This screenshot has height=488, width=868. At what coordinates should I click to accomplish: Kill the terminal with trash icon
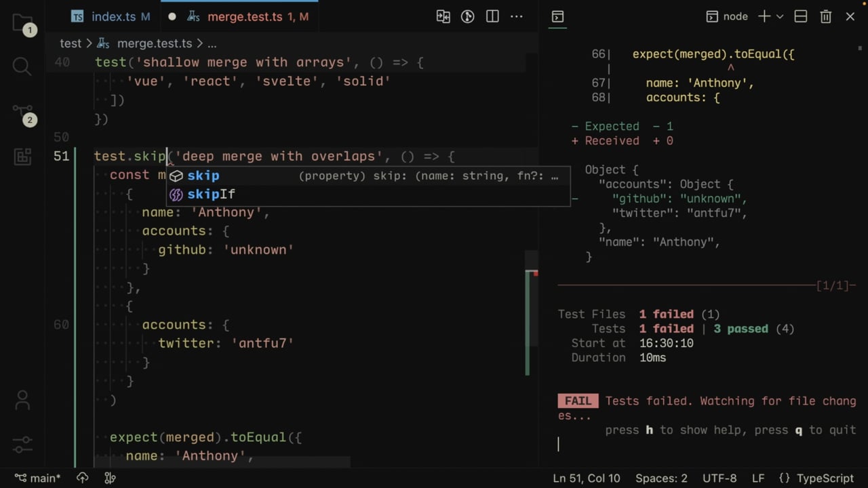[x=825, y=16]
